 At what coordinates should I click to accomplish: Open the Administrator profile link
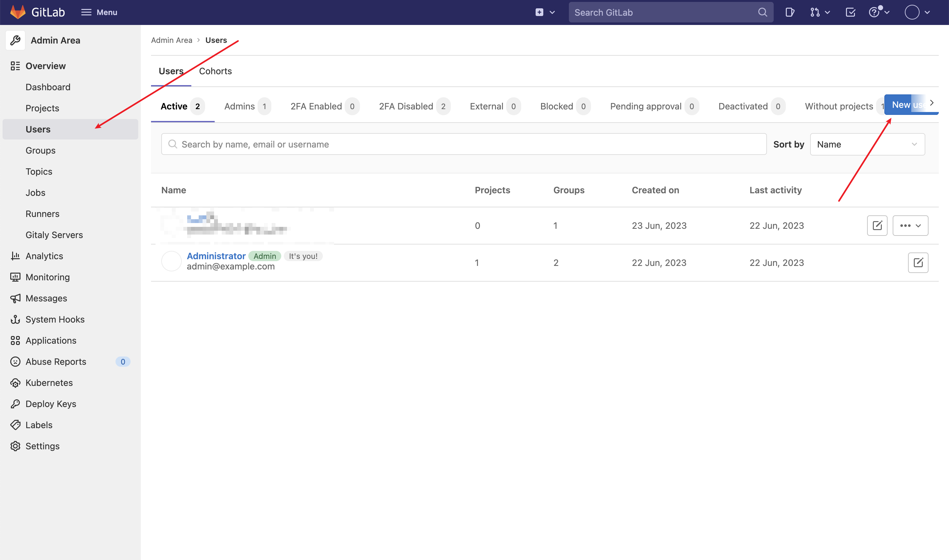(216, 256)
